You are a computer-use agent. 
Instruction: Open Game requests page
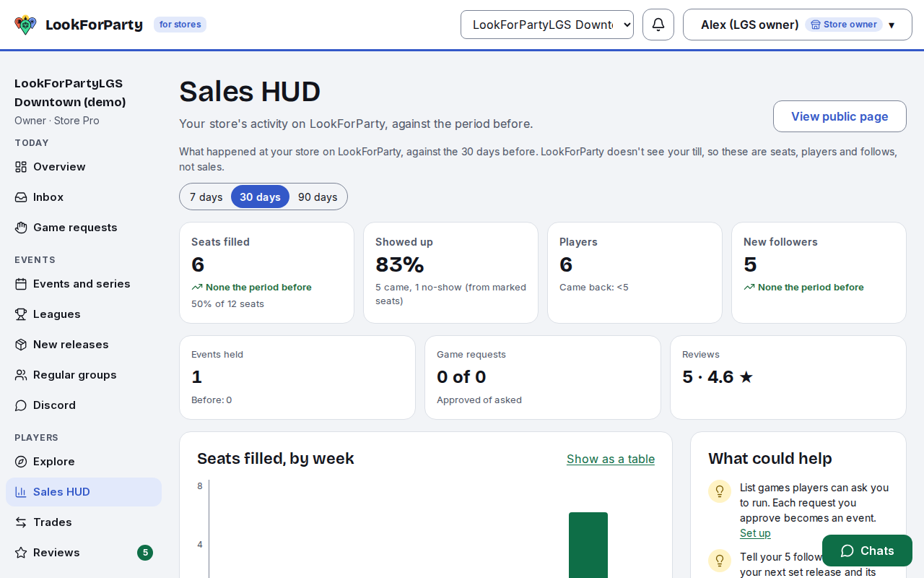click(x=84, y=228)
